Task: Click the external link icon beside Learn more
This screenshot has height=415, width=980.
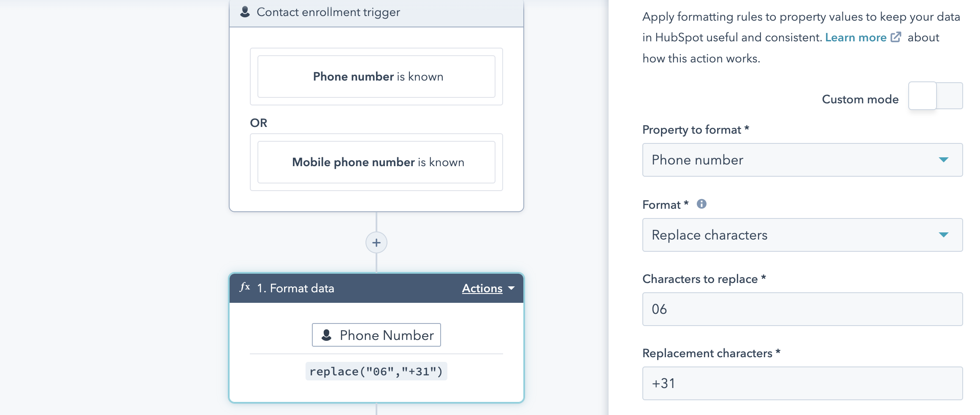Action: (x=896, y=37)
